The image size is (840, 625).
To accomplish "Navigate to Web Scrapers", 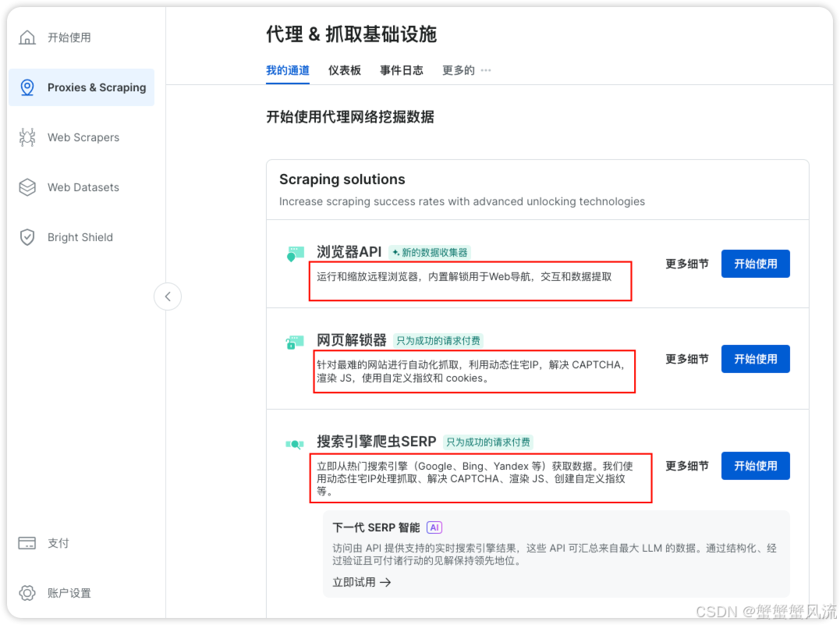I will pos(81,137).
